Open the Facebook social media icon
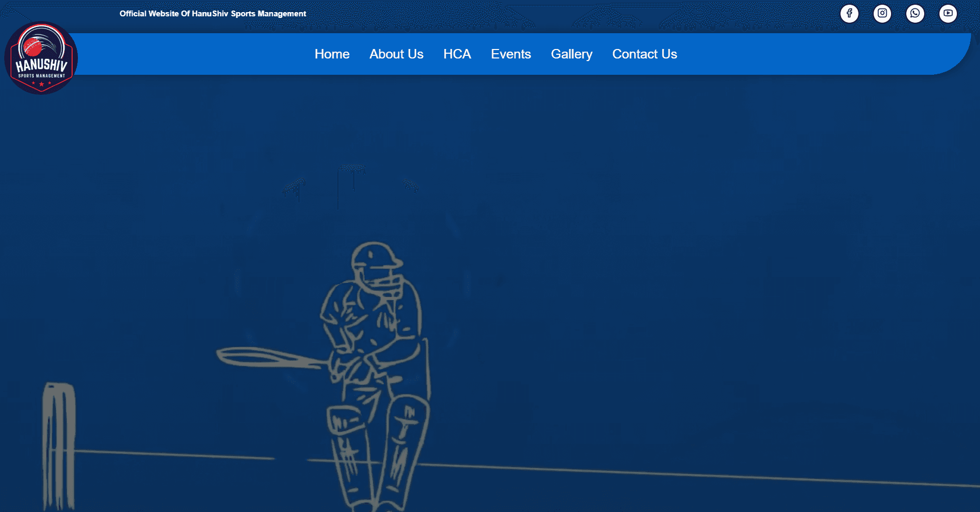 (x=849, y=14)
